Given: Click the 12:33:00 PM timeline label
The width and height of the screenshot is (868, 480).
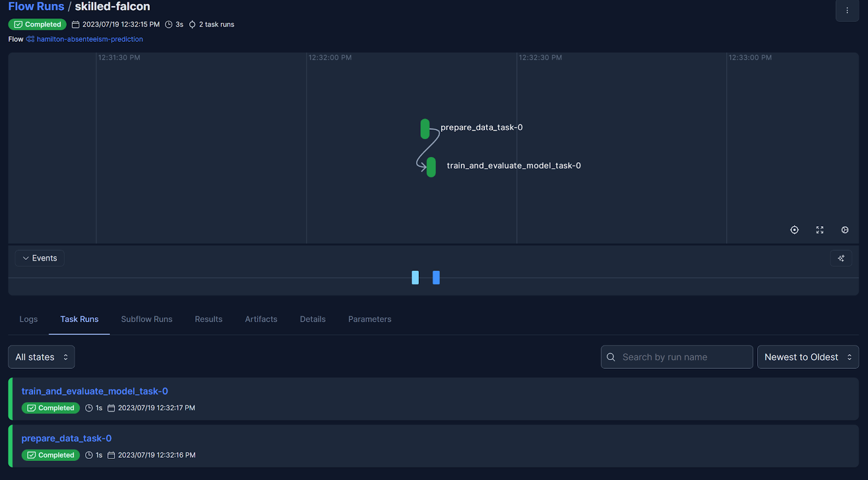Looking at the screenshot, I should 750,57.
